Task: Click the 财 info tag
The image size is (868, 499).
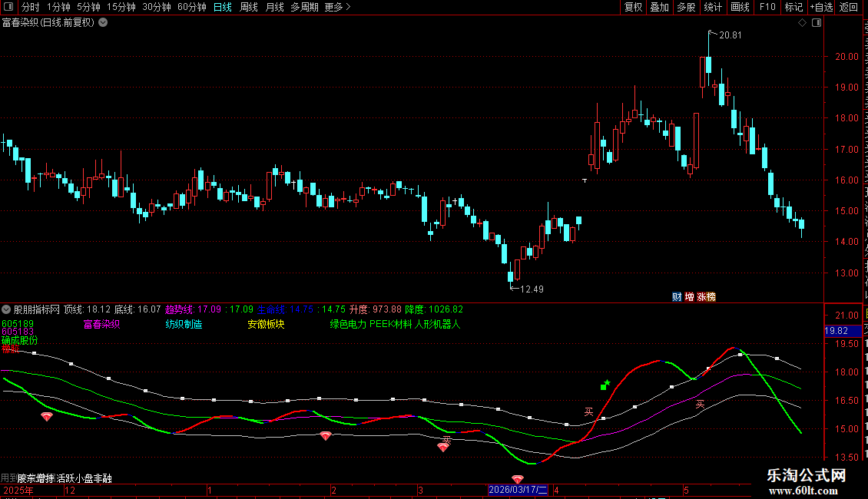Action: [677, 297]
